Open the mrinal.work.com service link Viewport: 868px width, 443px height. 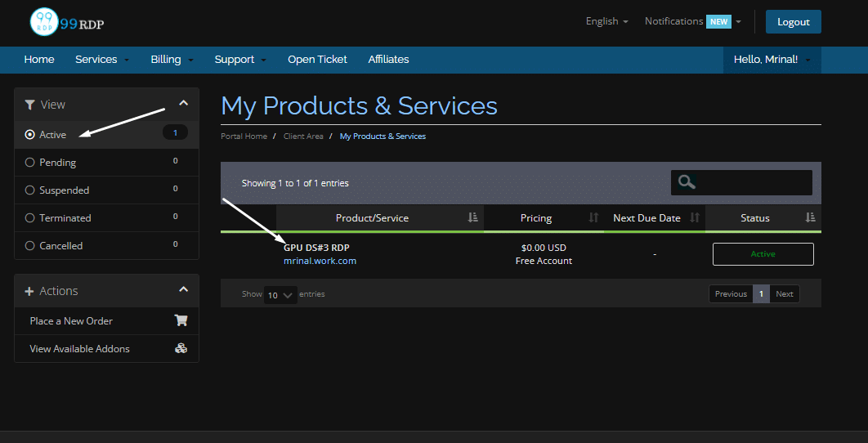[320, 261]
